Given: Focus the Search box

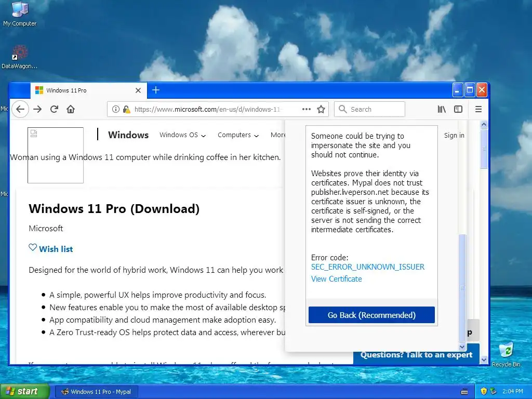Looking at the screenshot, I should 369,109.
